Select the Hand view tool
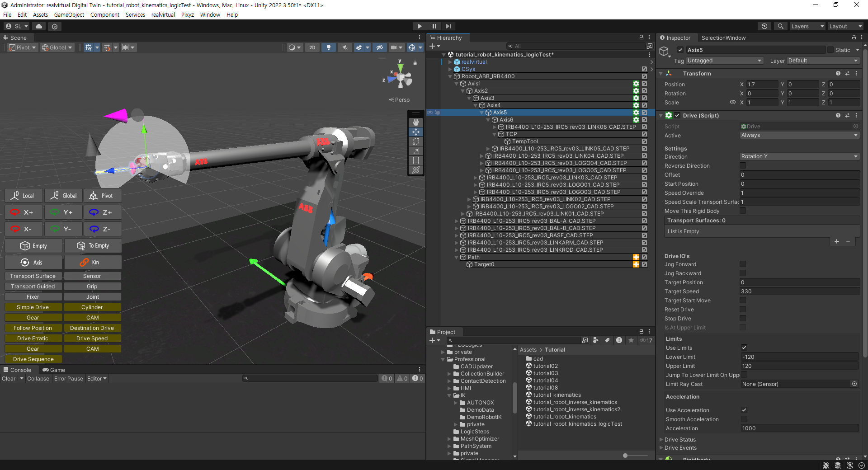 click(416, 122)
